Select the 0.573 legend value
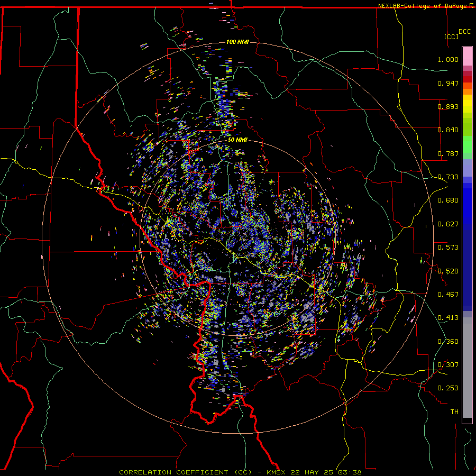476x476 pixels. pyautogui.click(x=448, y=248)
